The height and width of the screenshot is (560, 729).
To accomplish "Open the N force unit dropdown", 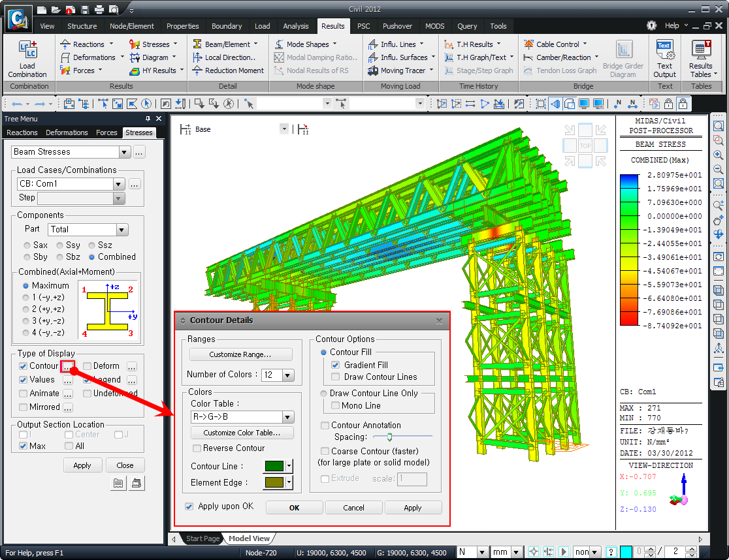I will pos(483,552).
